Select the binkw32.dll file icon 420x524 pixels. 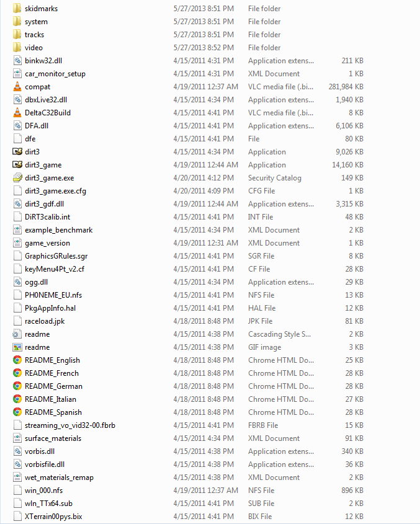point(17,61)
